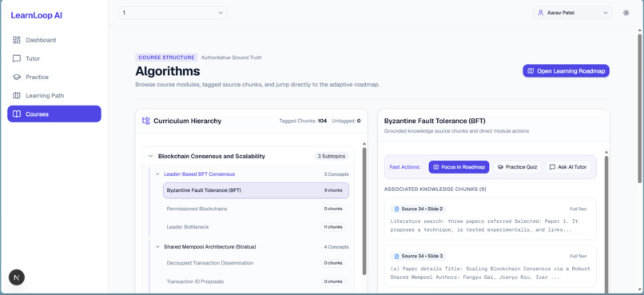Image resolution: width=644 pixels, height=295 pixels.
Task: Click the Practice Quiz button
Action: (517, 167)
